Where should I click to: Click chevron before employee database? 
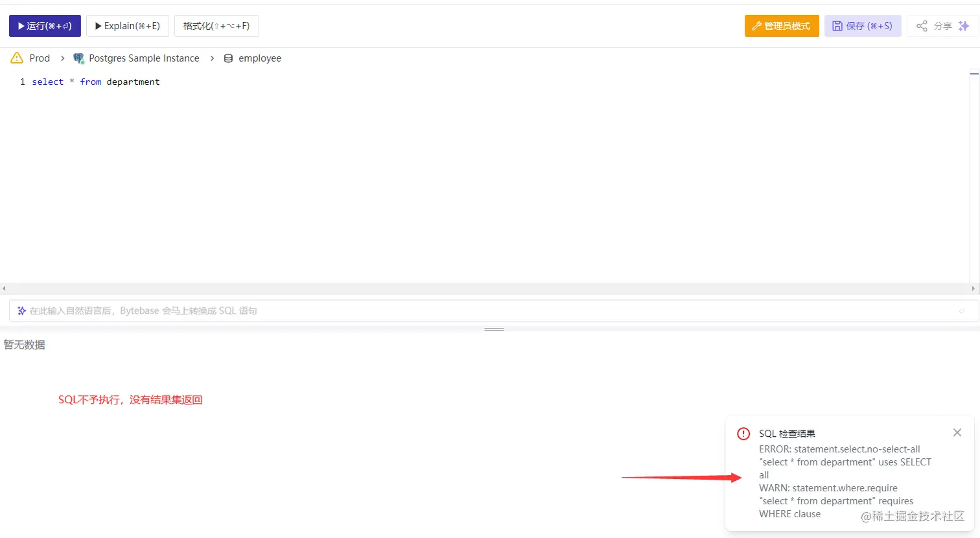(212, 58)
